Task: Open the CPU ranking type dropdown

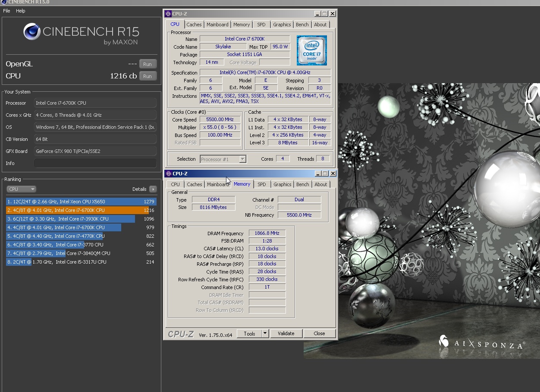Action: click(x=21, y=189)
